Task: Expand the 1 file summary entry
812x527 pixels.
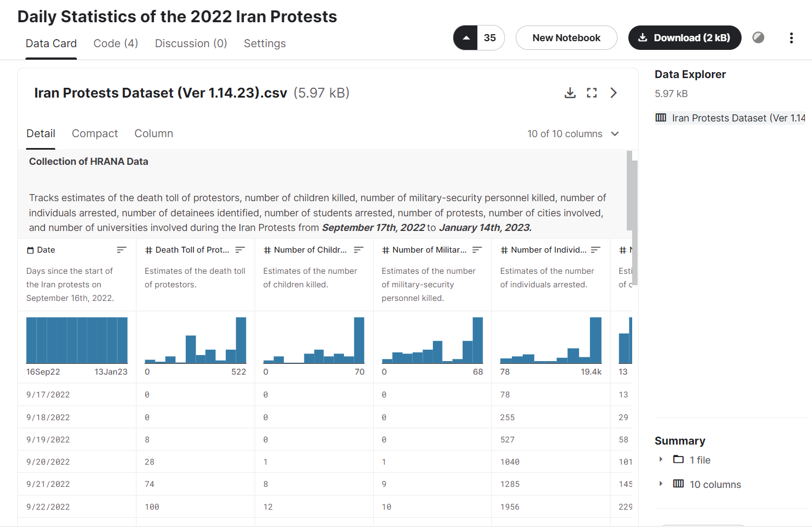Action: point(661,459)
